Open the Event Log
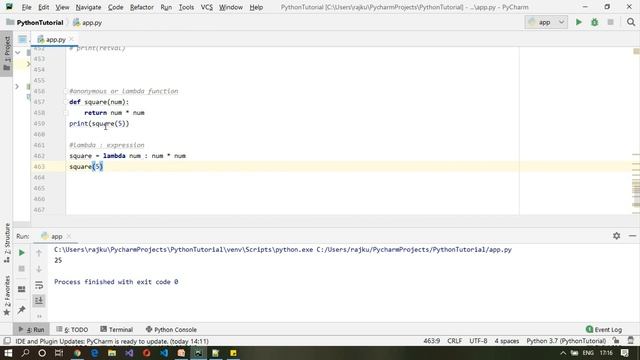 coord(604,329)
